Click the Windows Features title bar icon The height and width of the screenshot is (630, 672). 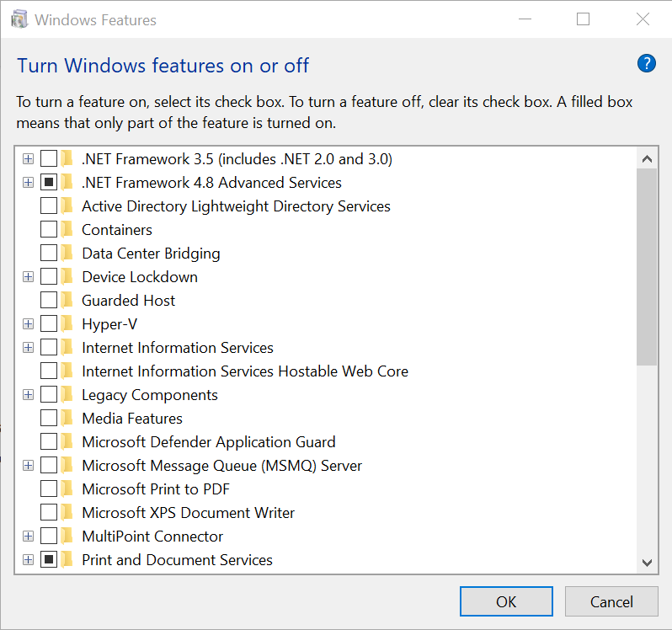point(19,19)
